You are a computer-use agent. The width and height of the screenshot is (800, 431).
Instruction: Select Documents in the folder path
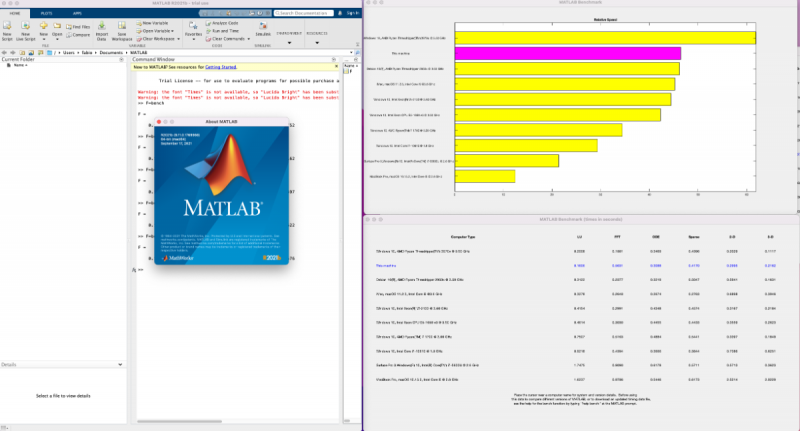tap(111, 53)
